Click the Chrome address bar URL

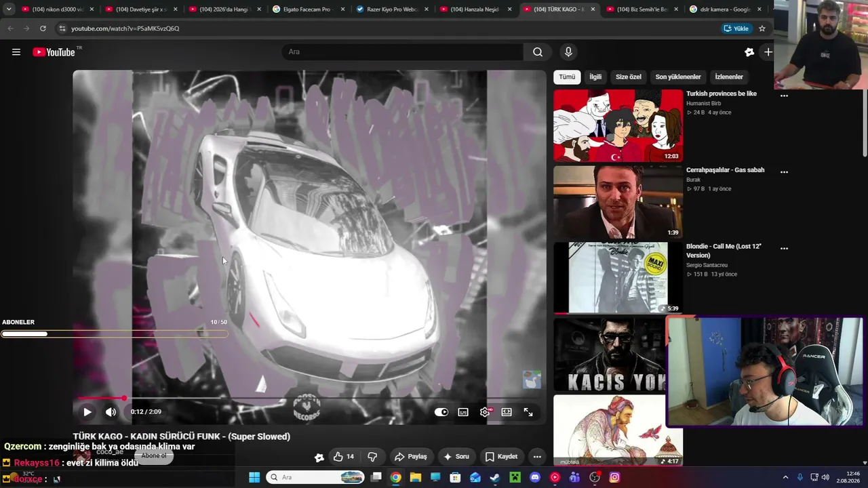[125, 28]
